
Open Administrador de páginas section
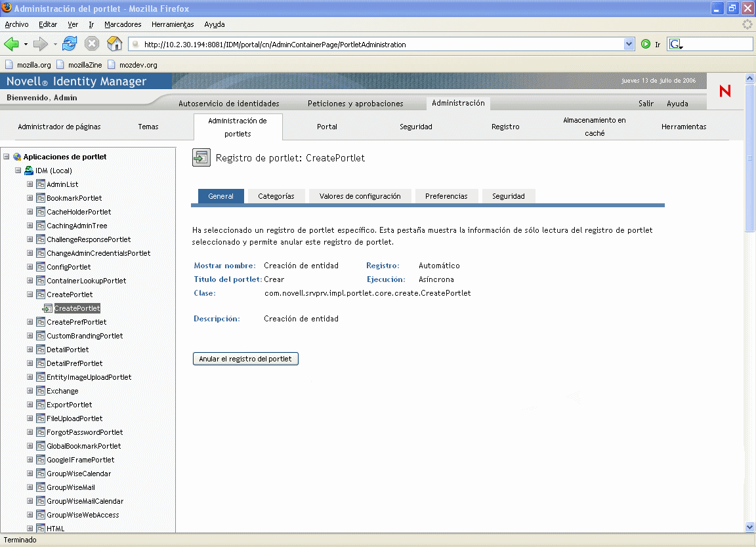click(59, 127)
